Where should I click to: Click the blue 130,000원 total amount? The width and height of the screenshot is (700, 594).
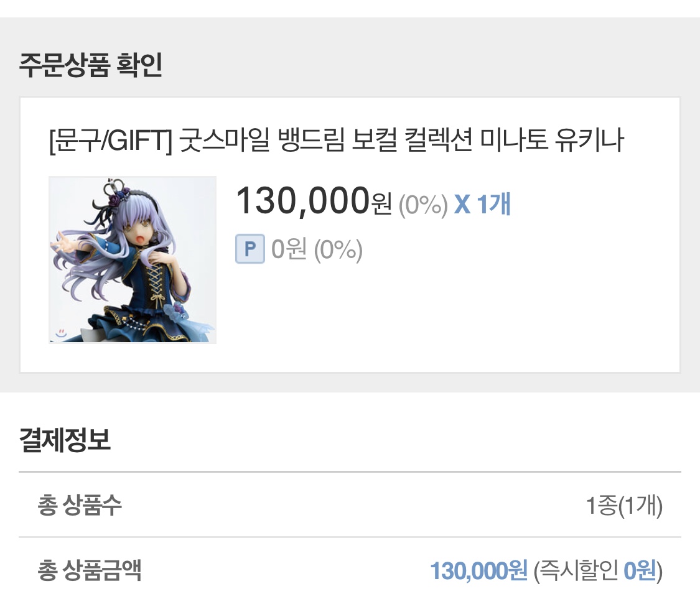(x=478, y=570)
